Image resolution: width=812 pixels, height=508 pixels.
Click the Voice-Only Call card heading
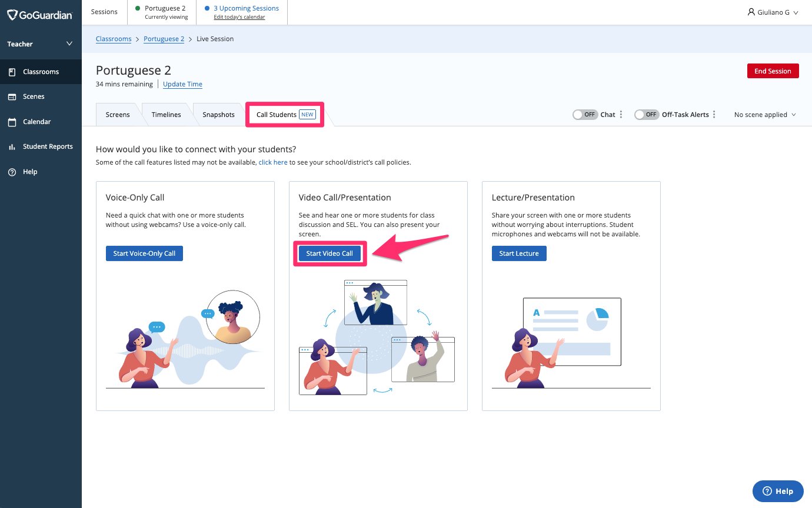click(x=135, y=198)
